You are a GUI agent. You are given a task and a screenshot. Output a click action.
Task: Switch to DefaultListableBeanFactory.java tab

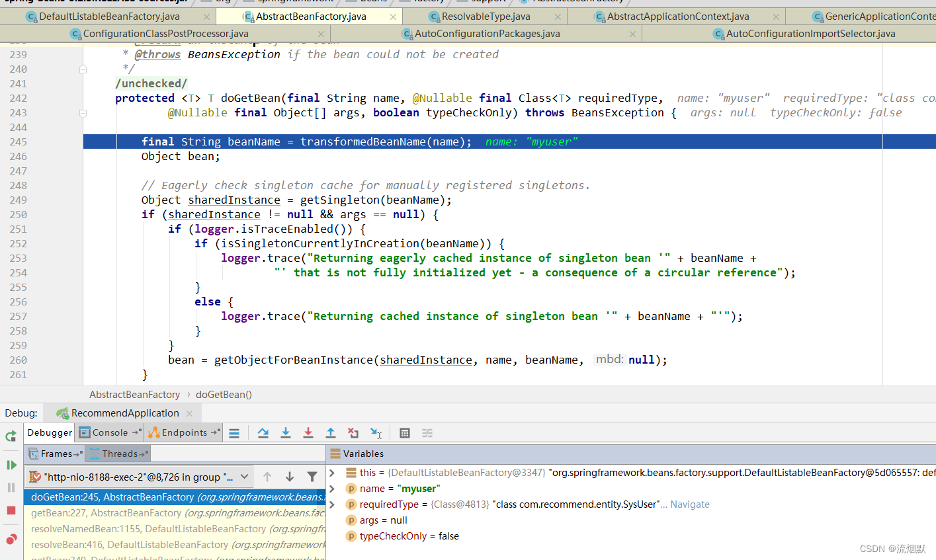click(x=109, y=16)
